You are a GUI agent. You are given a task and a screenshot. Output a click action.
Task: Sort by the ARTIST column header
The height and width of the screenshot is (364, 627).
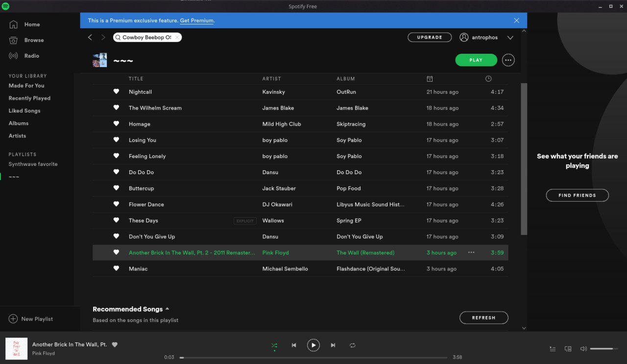point(272,79)
